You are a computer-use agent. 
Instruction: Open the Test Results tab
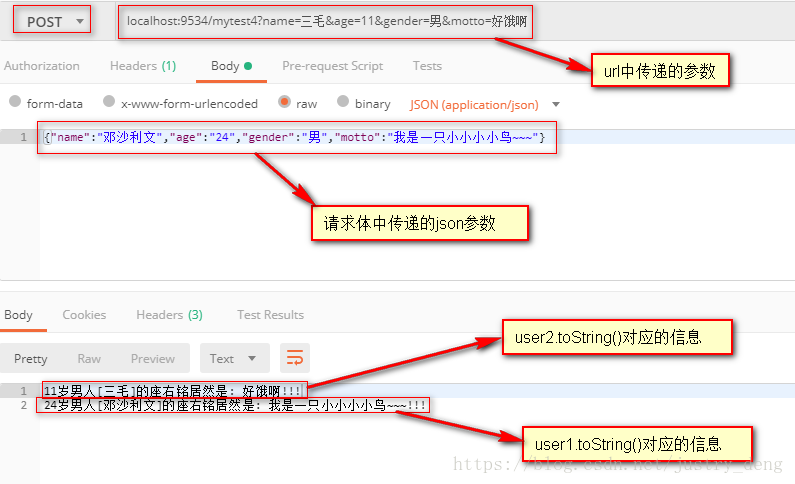coord(271,315)
